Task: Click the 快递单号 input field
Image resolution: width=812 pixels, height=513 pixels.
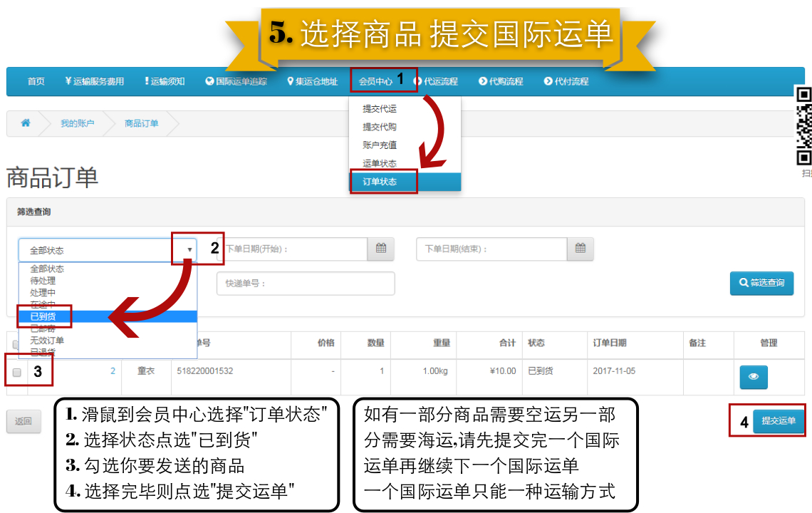Action: 306,283
